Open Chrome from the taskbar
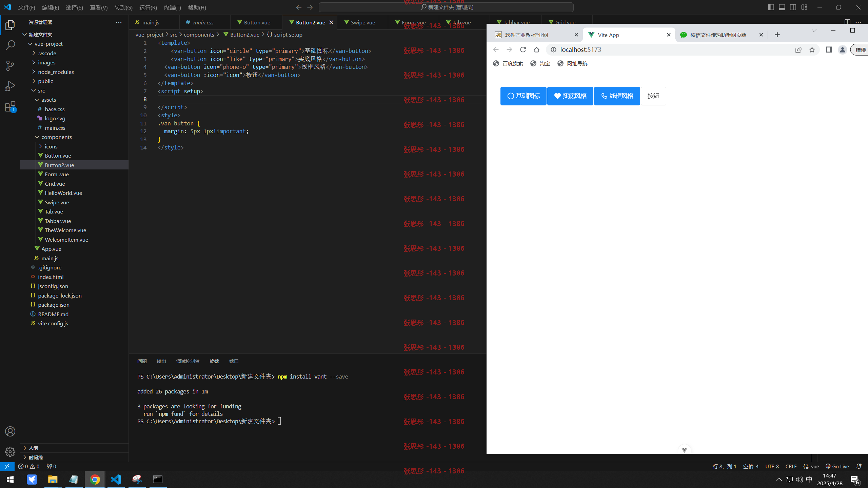This screenshot has height=488, width=868. pos(95,479)
